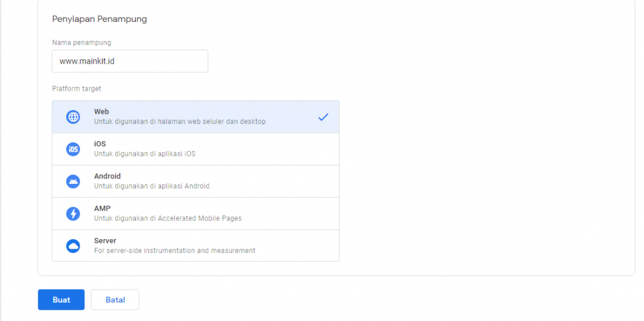Click the Web globe icon
This screenshot has height=321, width=644.
click(x=73, y=116)
